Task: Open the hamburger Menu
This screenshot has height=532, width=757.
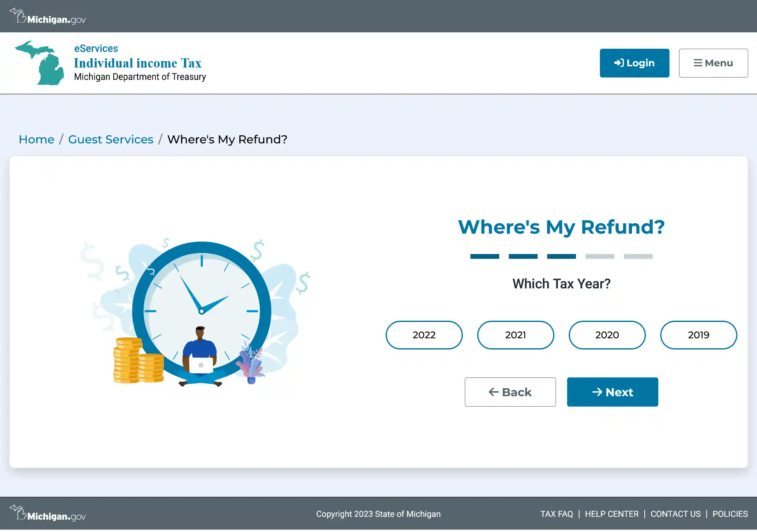Action: click(713, 63)
